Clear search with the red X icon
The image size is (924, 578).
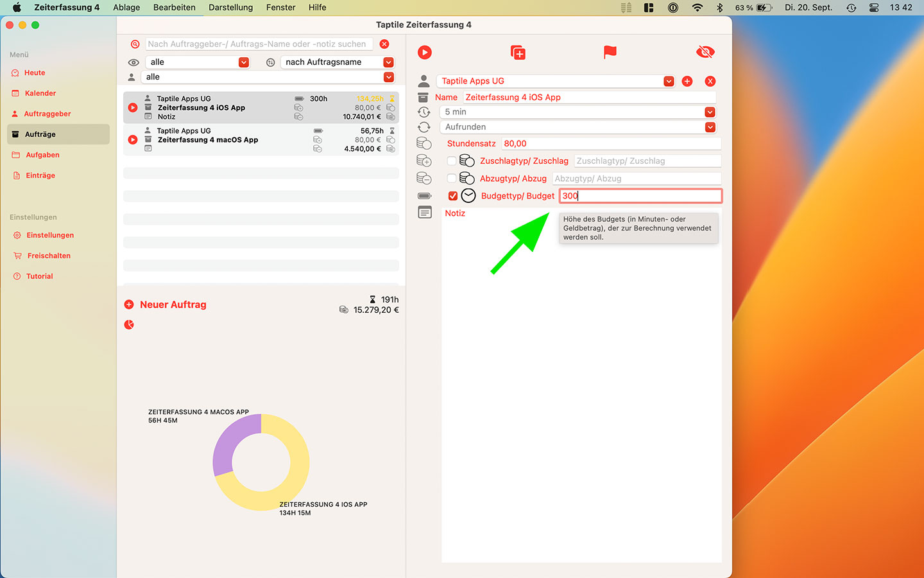pos(384,44)
